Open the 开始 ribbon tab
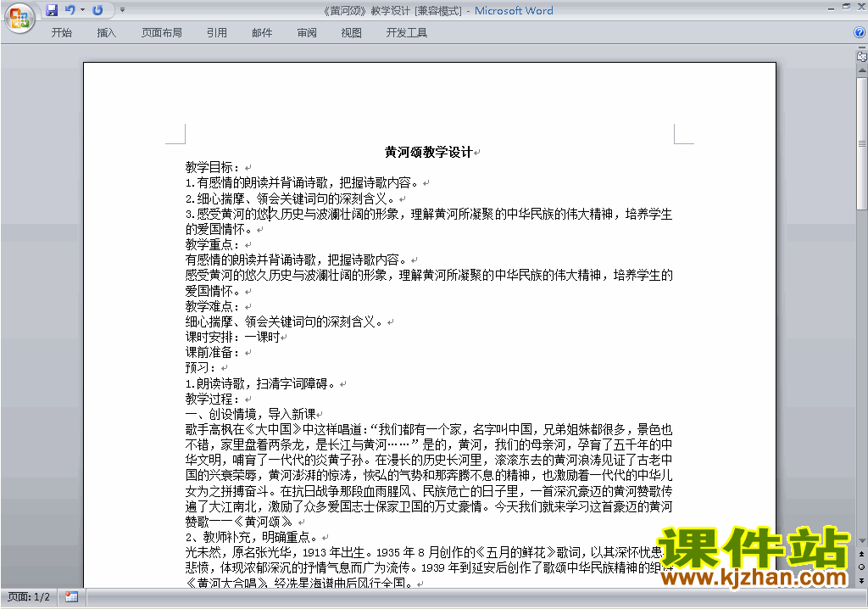 click(x=61, y=33)
